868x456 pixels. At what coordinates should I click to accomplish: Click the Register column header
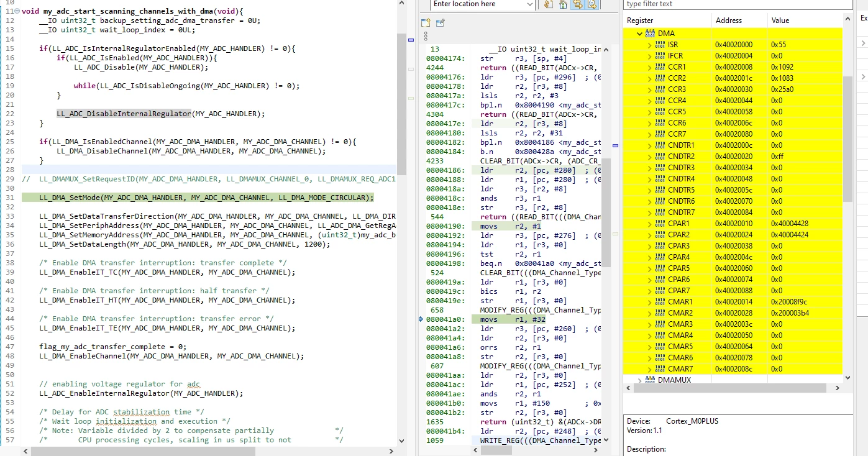click(667, 21)
